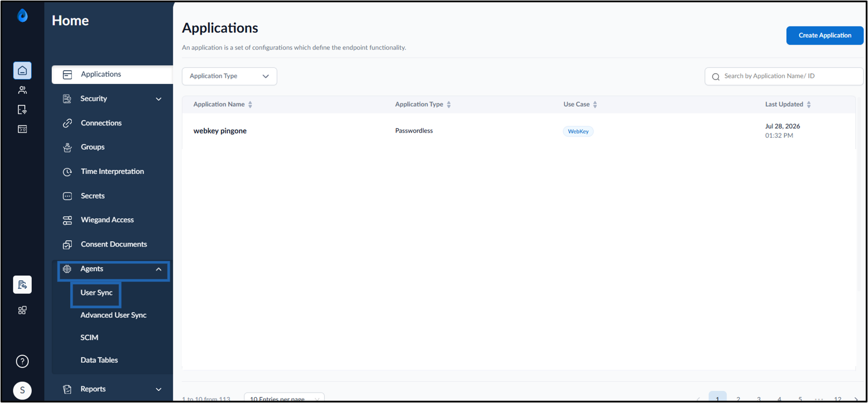
Task: Open the help question mark icon
Action: click(22, 362)
